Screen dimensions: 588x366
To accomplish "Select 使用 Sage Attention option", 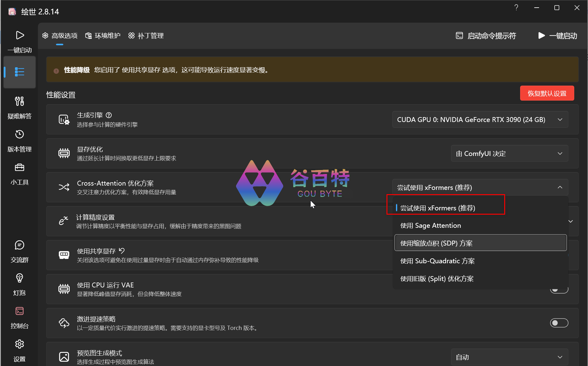I will click(x=431, y=226).
